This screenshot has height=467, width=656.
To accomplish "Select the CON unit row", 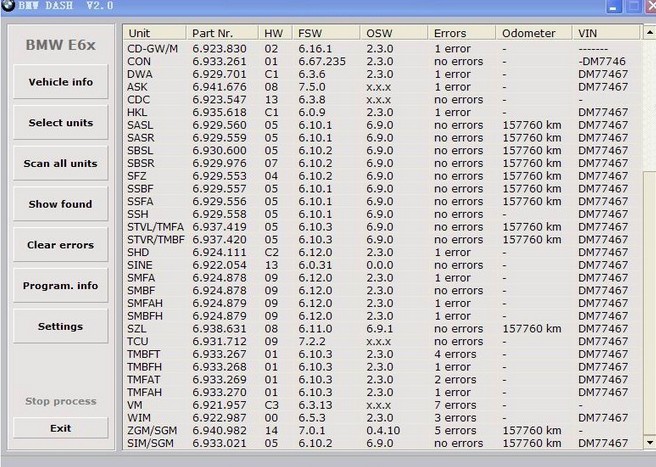I will point(383,61).
